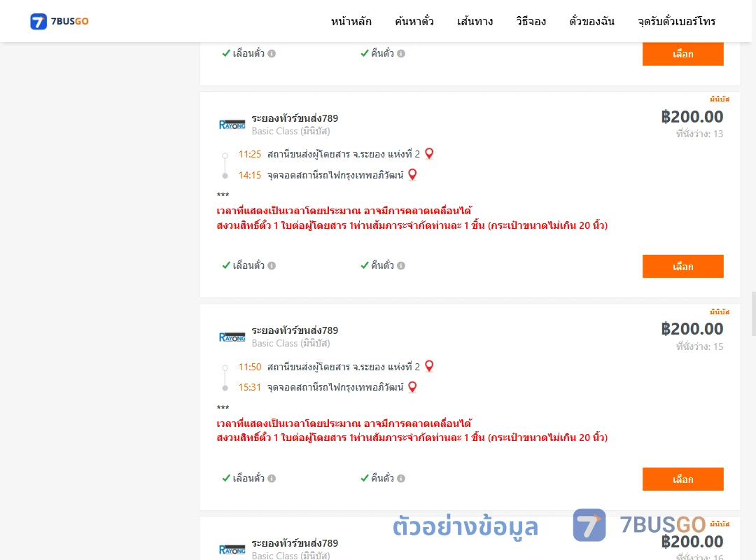756x560 pixels.
Task: Click the green check beside เลื่อนตั๋ว in 11:50 card
Action: [x=226, y=478]
